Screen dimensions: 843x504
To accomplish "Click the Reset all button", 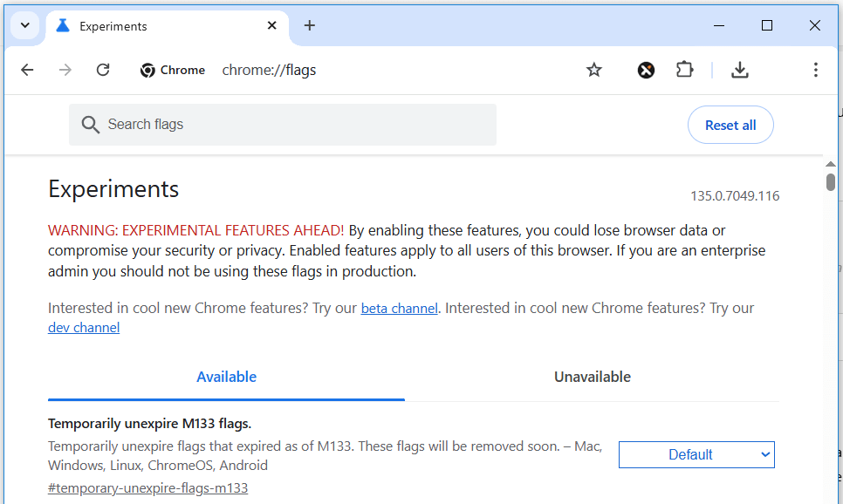I will click(730, 125).
